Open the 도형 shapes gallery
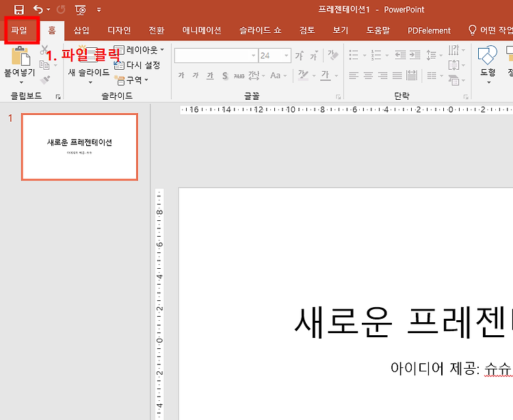This screenshot has width=513, height=420. 488,64
